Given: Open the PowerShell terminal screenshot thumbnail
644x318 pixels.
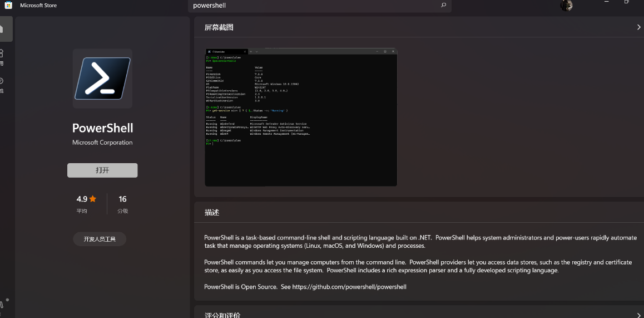Looking at the screenshot, I should coord(301,118).
